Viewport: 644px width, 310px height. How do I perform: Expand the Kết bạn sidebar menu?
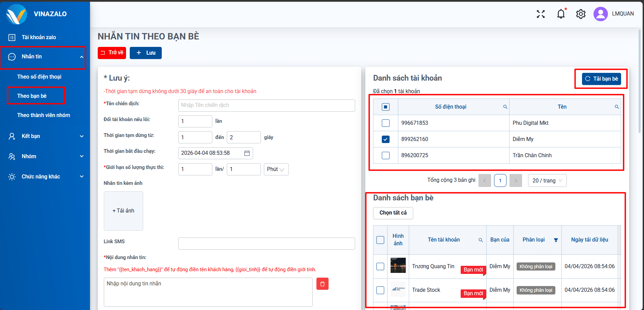pos(45,136)
